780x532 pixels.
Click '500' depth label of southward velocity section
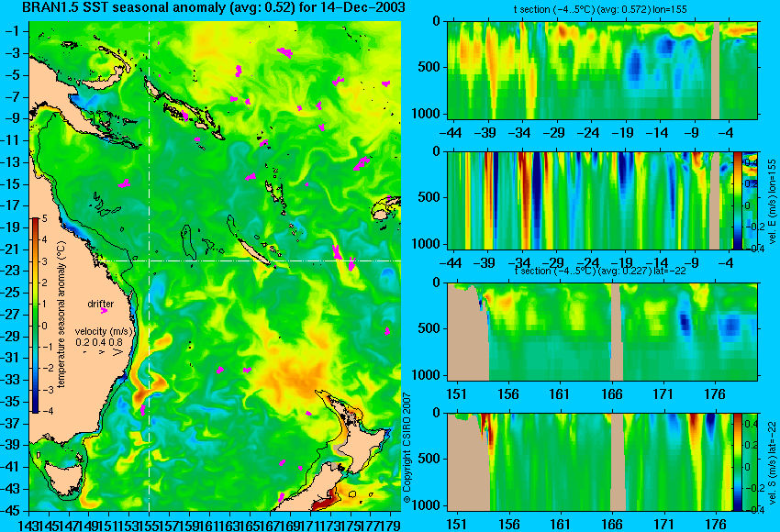pos(429,459)
